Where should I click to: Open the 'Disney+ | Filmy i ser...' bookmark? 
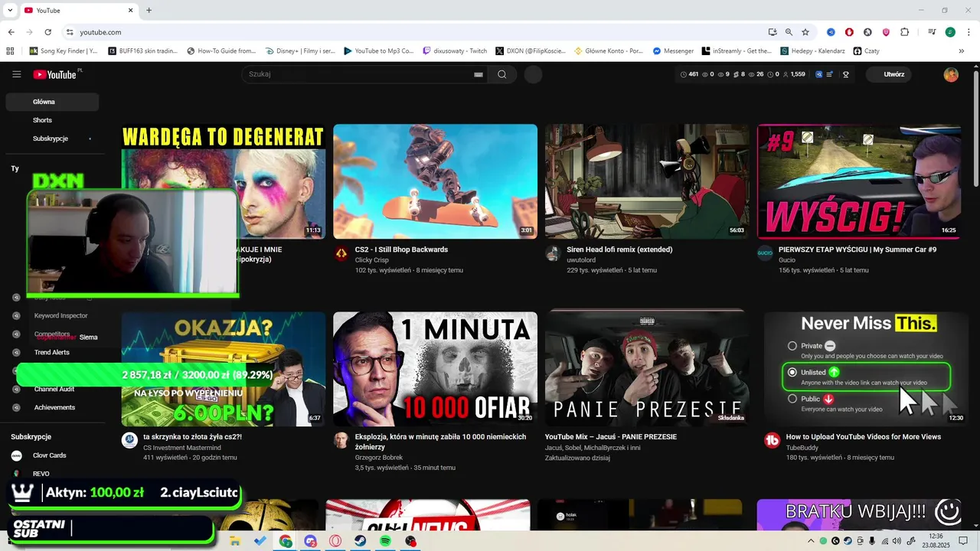(301, 51)
